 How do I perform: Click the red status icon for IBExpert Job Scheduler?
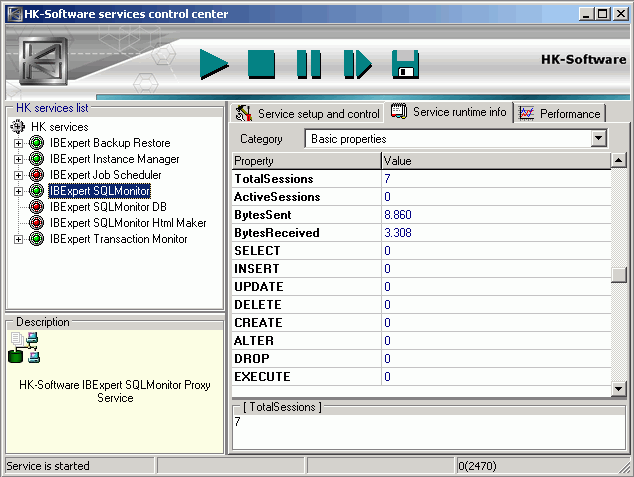tap(36, 175)
